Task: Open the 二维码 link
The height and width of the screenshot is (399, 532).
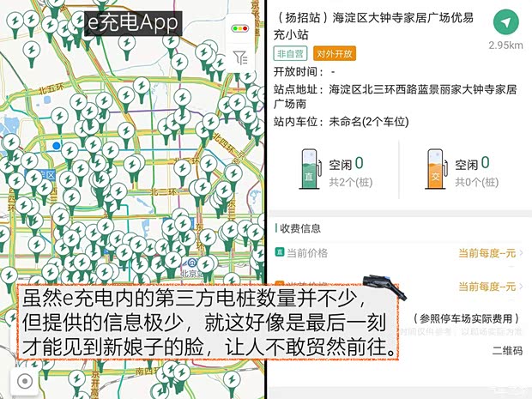Action: tap(508, 350)
